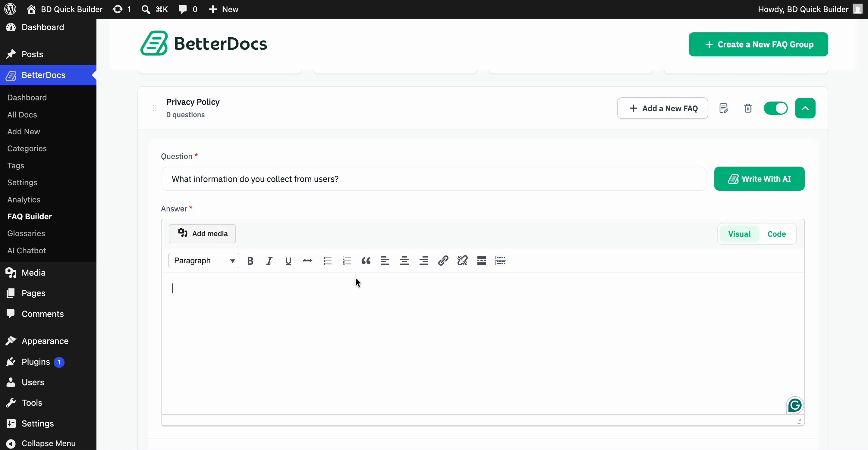Screen dimensions: 868x450
Task: Open the Plugins menu in the sidebar
Action: pos(36,362)
